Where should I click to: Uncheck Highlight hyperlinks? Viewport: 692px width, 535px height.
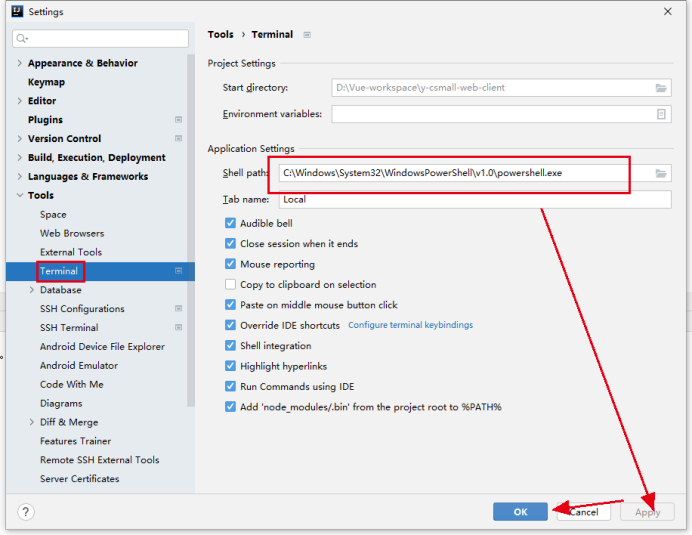pos(230,366)
